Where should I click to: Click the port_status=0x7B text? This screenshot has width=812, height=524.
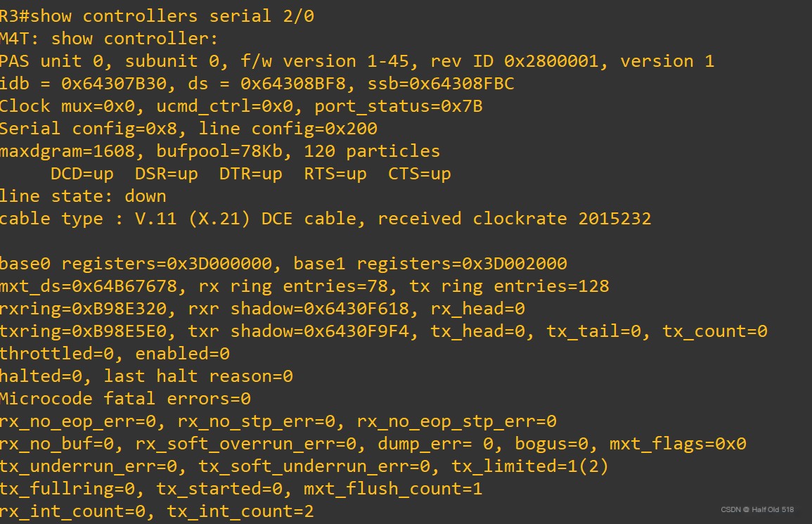tap(398, 106)
